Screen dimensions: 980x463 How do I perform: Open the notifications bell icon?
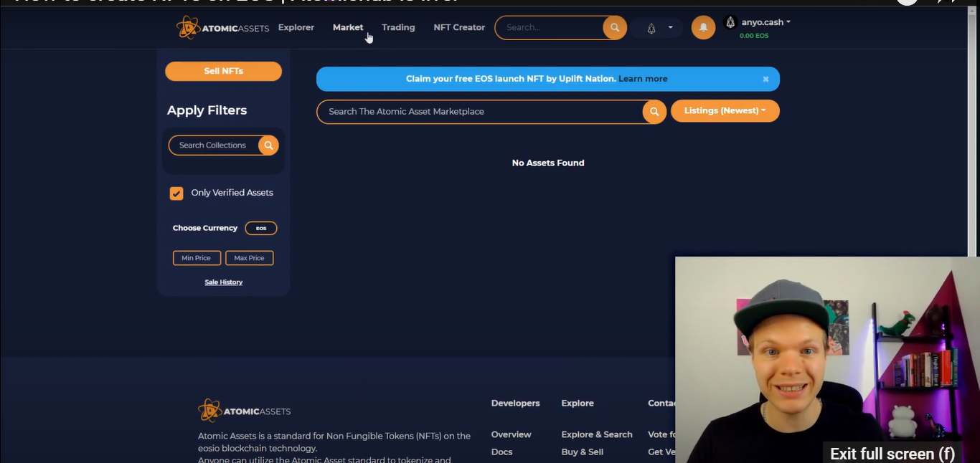click(703, 27)
